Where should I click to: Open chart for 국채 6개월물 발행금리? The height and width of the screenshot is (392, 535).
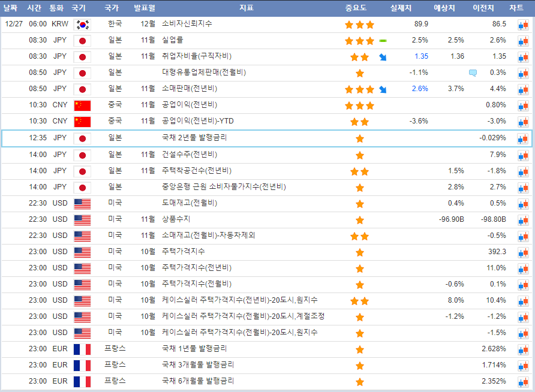pyautogui.click(x=523, y=381)
